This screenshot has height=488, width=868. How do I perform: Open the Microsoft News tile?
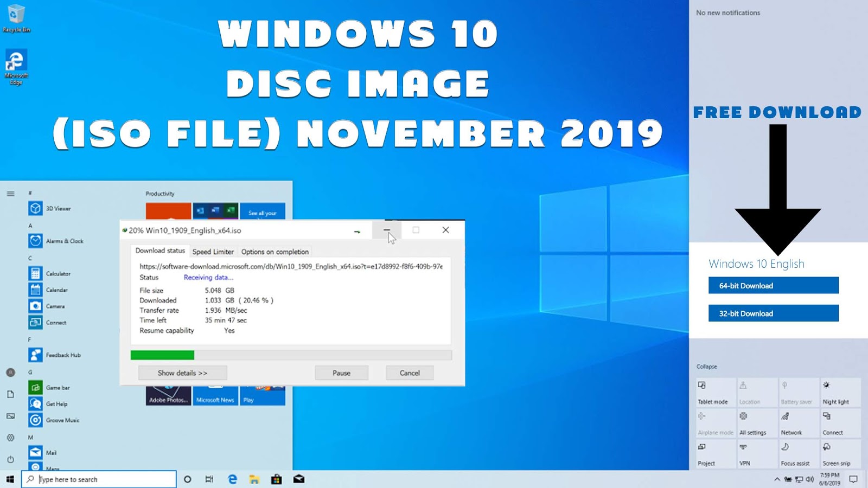[215, 396]
